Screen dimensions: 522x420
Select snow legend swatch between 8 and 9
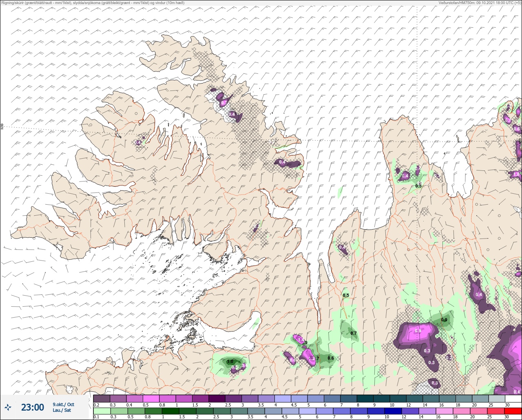(365, 398)
